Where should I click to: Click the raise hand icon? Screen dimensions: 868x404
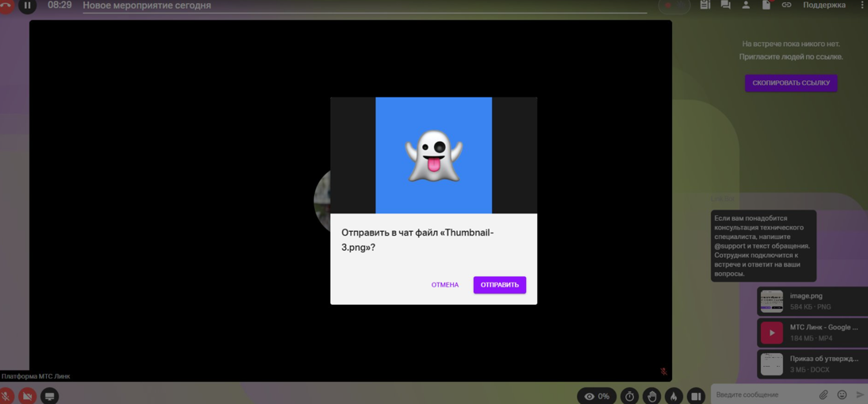652,396
